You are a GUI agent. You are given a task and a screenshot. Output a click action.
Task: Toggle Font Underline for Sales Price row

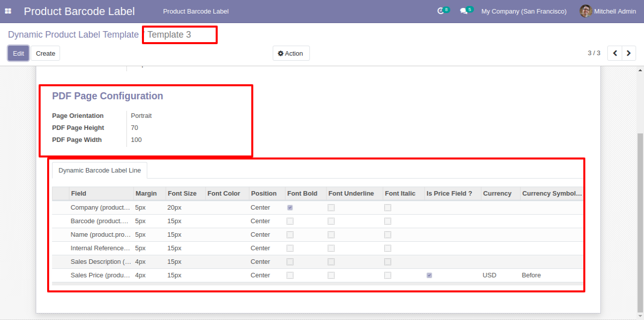click(331, 275)
